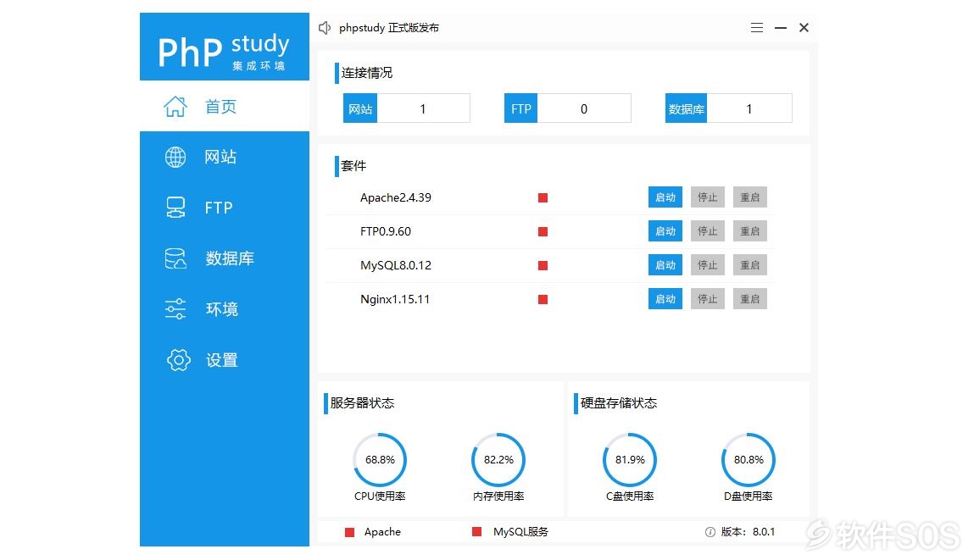Click the 版本: 8.0.1 text
Screen dimensions: 974x560
click(x=748, y=532)
